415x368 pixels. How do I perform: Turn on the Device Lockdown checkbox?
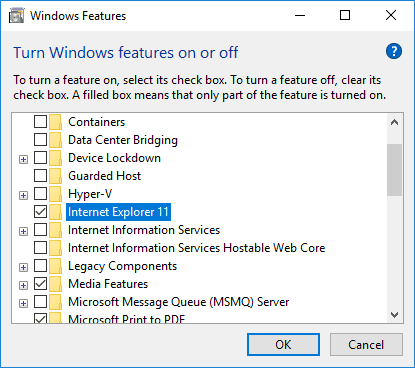click(x=40, y=158)
